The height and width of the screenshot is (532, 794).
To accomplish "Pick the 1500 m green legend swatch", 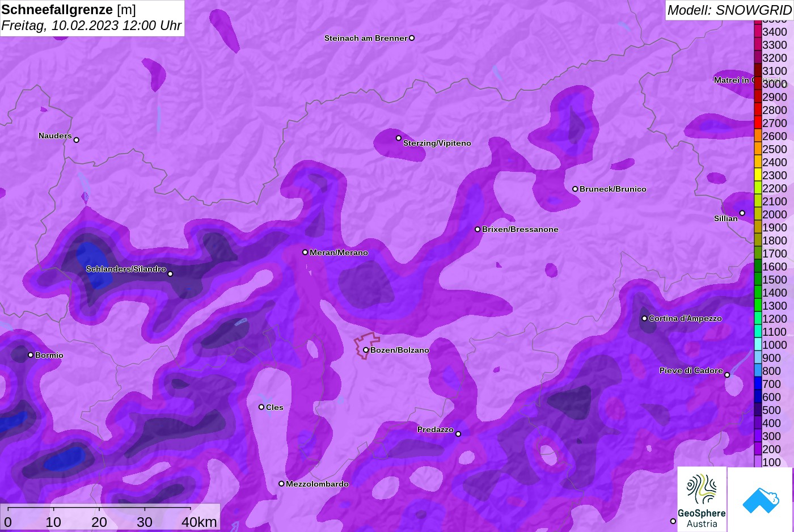I will (x=758, y=279).
